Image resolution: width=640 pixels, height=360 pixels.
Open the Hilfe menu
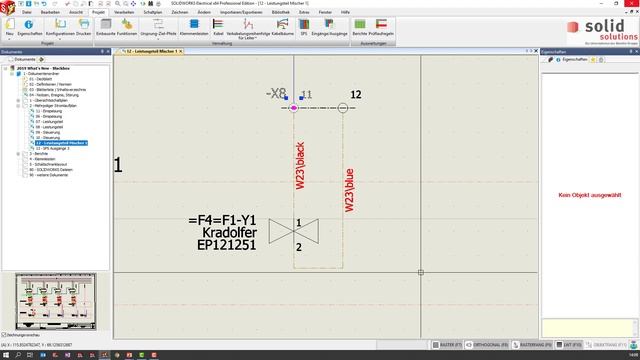pyautogui.click(x=345, y=12)
